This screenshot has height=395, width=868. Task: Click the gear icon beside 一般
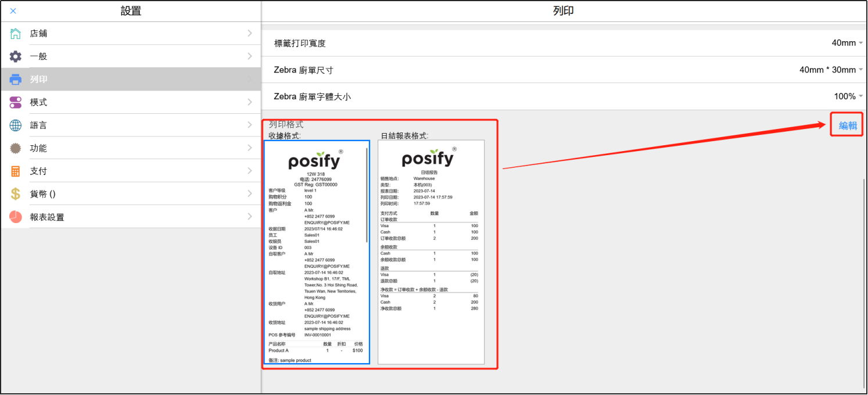pyautogui.click(x=16, y=56)
